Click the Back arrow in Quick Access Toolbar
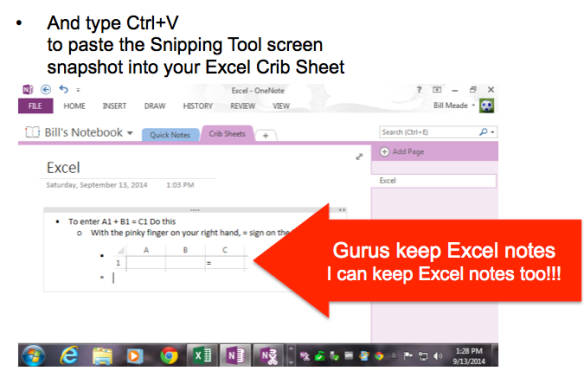 tap(46, 89)
